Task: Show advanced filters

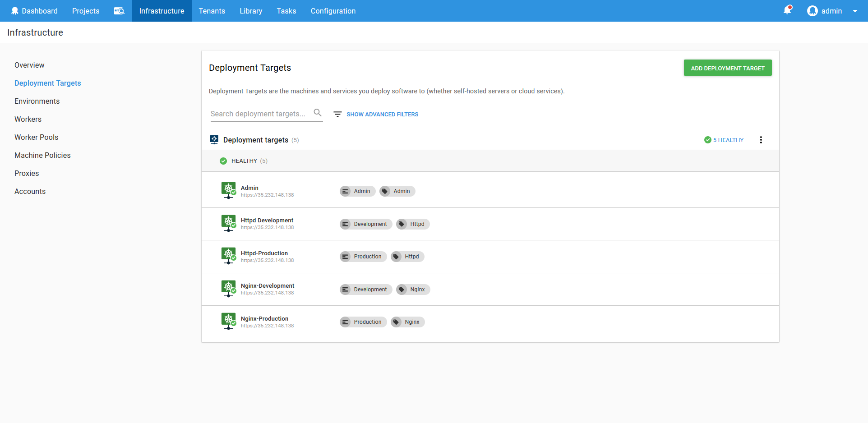Action: pyautogui.click(x=382, y=115)
